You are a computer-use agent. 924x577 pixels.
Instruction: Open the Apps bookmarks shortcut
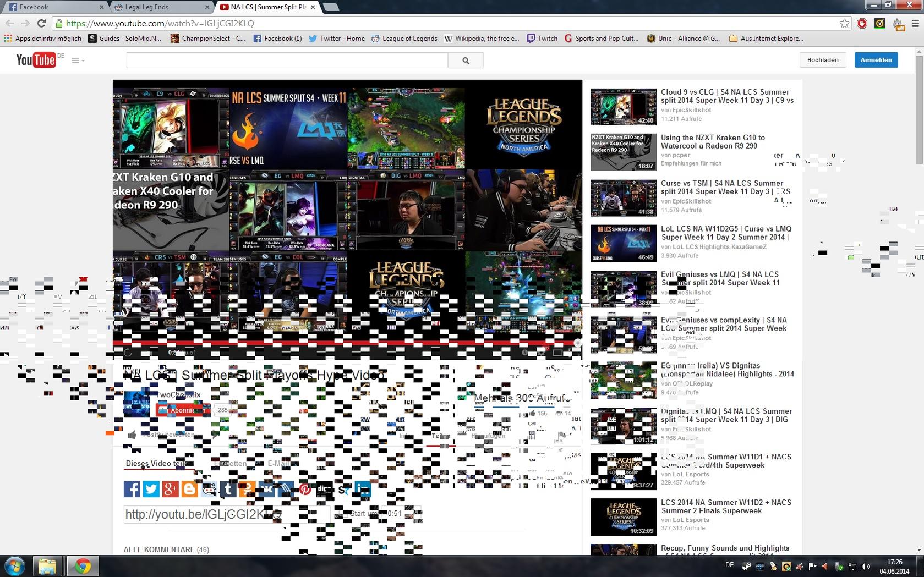pos(43,38)
